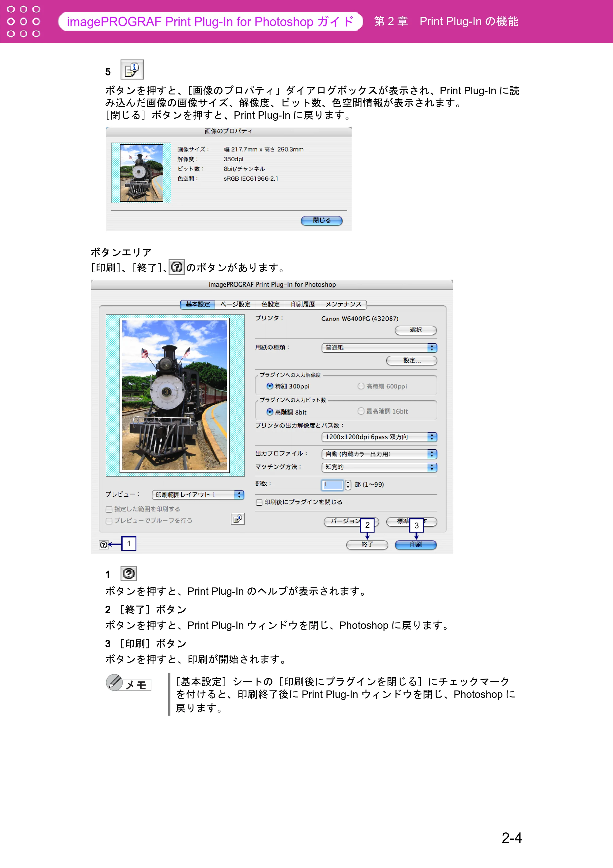Click the 選択 printer button
Viewport: 613px width, 868px height.
(x=416, y=330)
